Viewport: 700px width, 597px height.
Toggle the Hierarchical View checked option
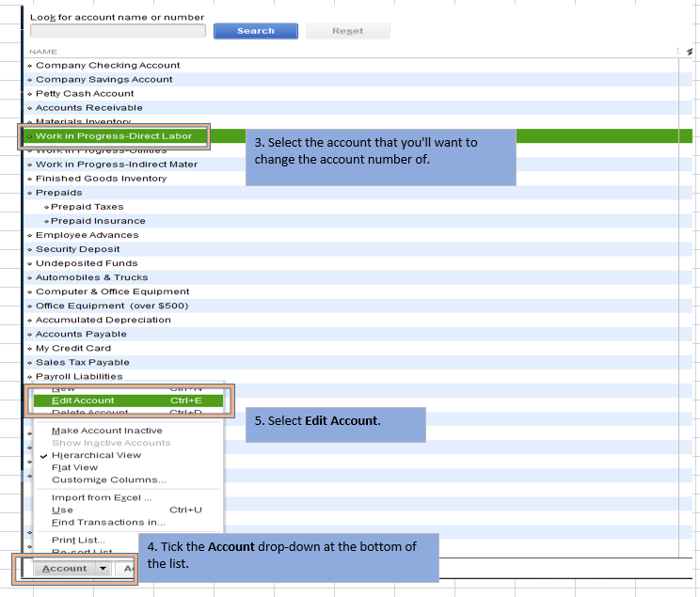(x=128, y=455)
